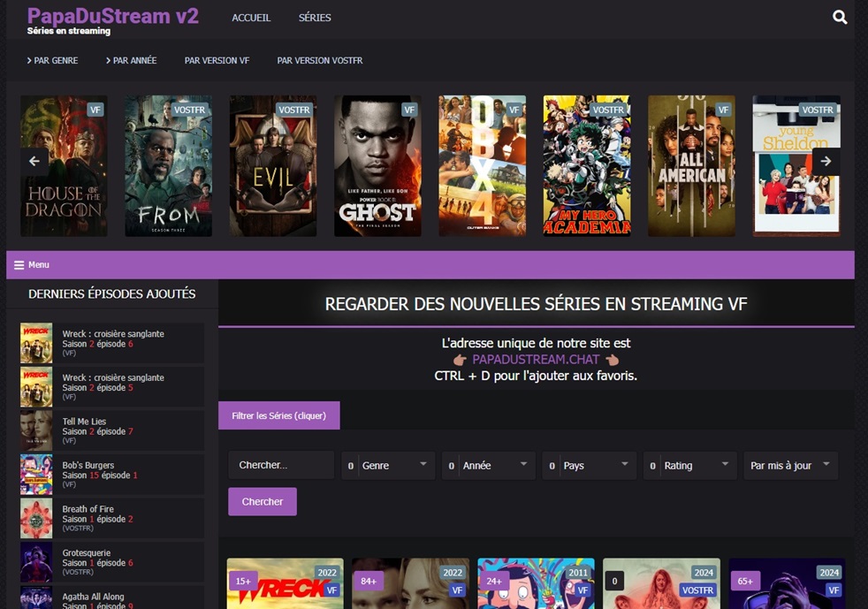The width and height of the screenshot is (868, 609).
Task: Open Par Version VF listing
Action: click(217, 60)
